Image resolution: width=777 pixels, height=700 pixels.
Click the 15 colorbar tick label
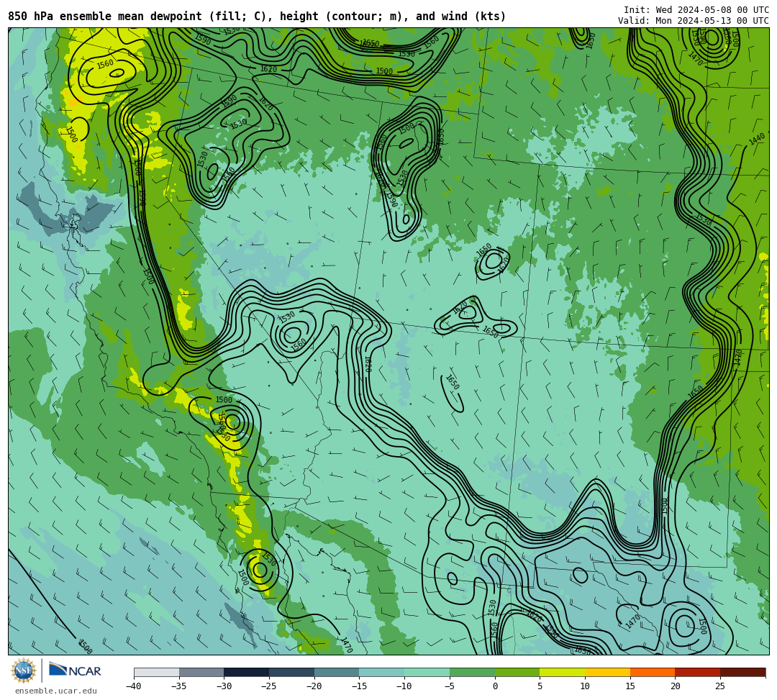tap(630, 686)
